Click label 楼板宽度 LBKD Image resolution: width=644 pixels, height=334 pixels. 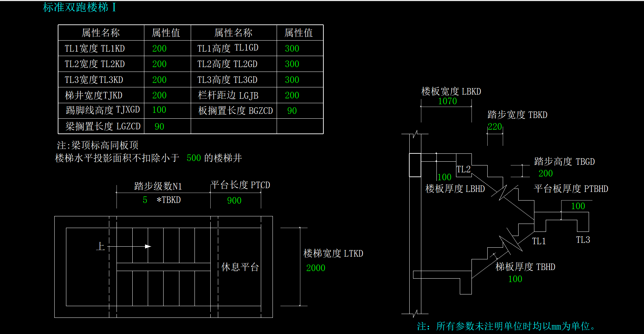(x=451, y=91)
